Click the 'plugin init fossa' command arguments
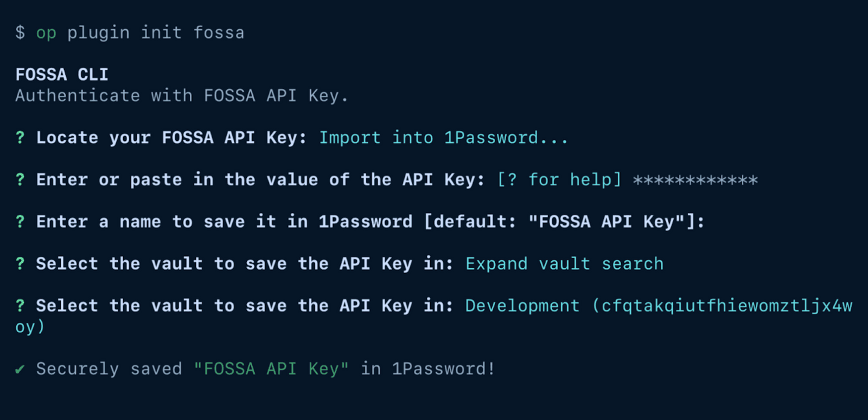Screen dimensions: 868x420 156,33
